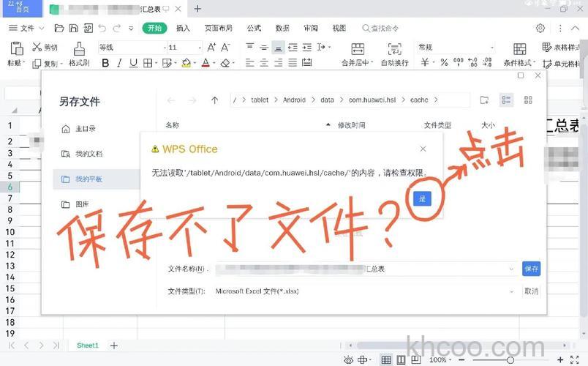Click the font color A icon
Screen dimensions: 588x366
[206, 63]
